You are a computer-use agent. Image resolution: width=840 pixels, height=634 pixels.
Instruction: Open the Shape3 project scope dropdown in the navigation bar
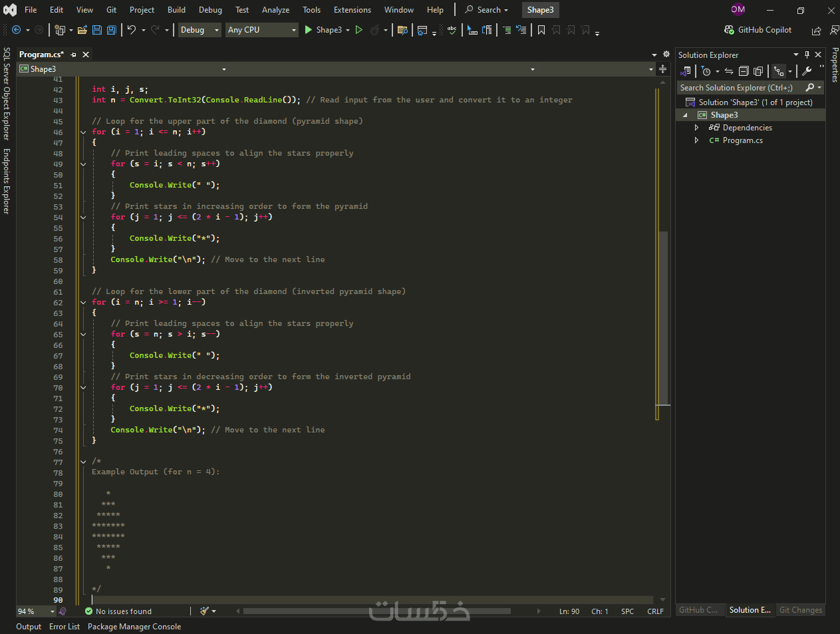pos(123,69)
